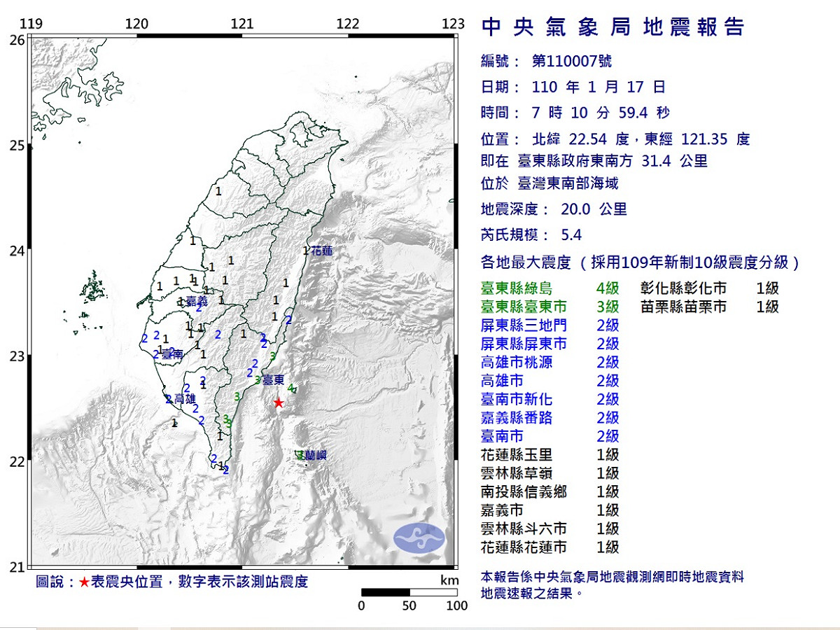Click the red epicenter star on the map

[x=279, y=402]
